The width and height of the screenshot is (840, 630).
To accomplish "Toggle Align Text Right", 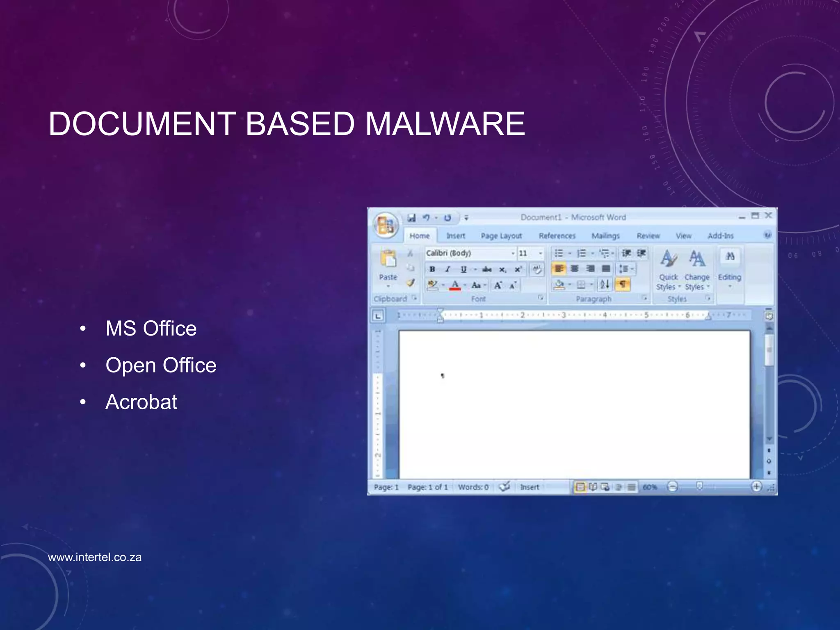I will pos(590,269).
